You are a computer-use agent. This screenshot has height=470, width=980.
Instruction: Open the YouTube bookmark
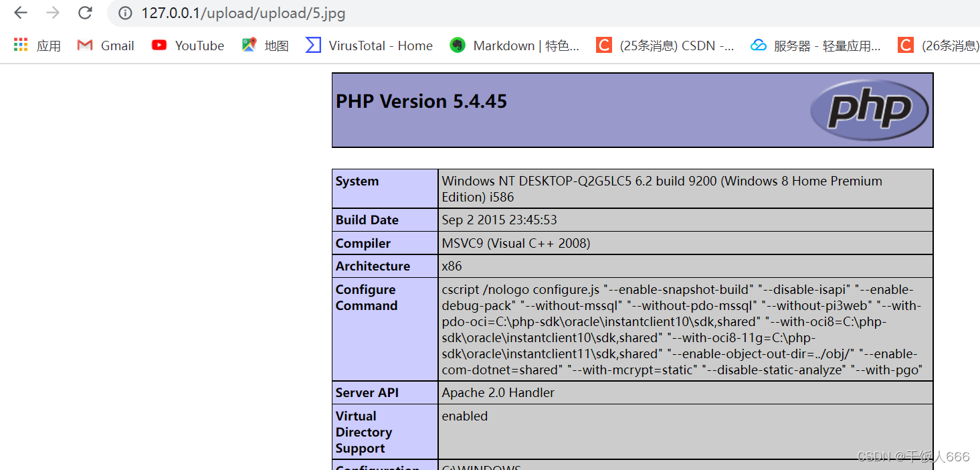188,46
